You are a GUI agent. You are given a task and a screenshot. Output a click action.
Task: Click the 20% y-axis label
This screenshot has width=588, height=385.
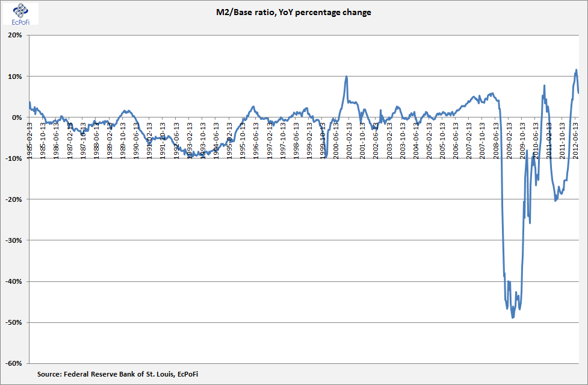(14, 36)
